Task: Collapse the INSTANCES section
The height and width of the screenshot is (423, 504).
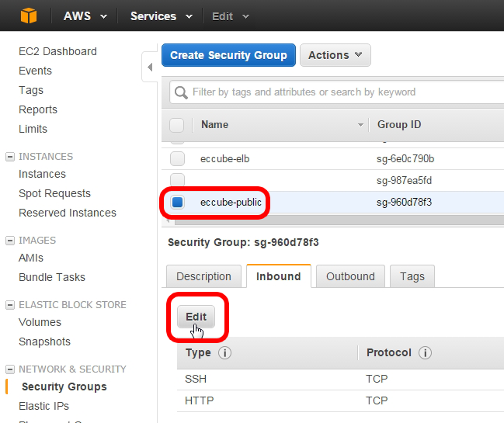Action: point(10,157)
